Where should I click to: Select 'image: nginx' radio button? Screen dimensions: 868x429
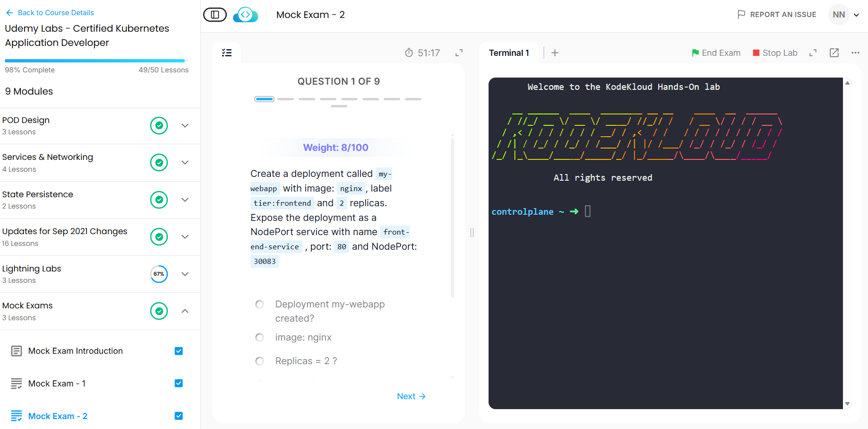pyautogui.click(x=259, y=337)
